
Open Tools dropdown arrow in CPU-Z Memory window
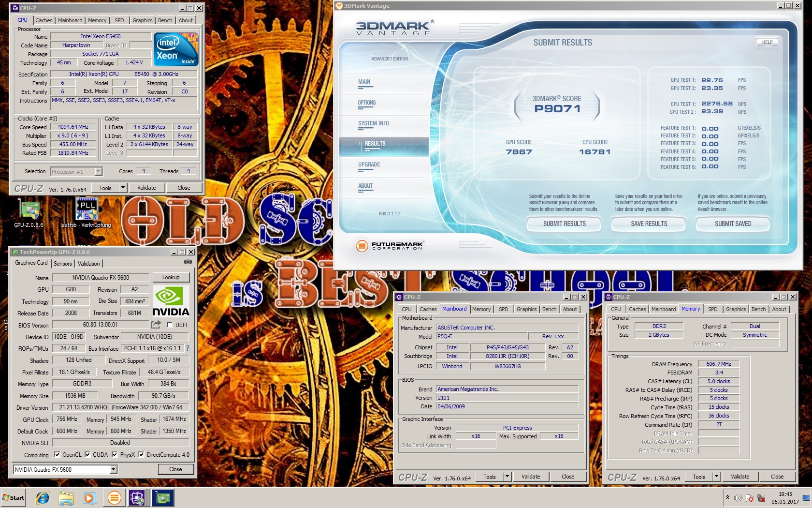pos(716,477)
